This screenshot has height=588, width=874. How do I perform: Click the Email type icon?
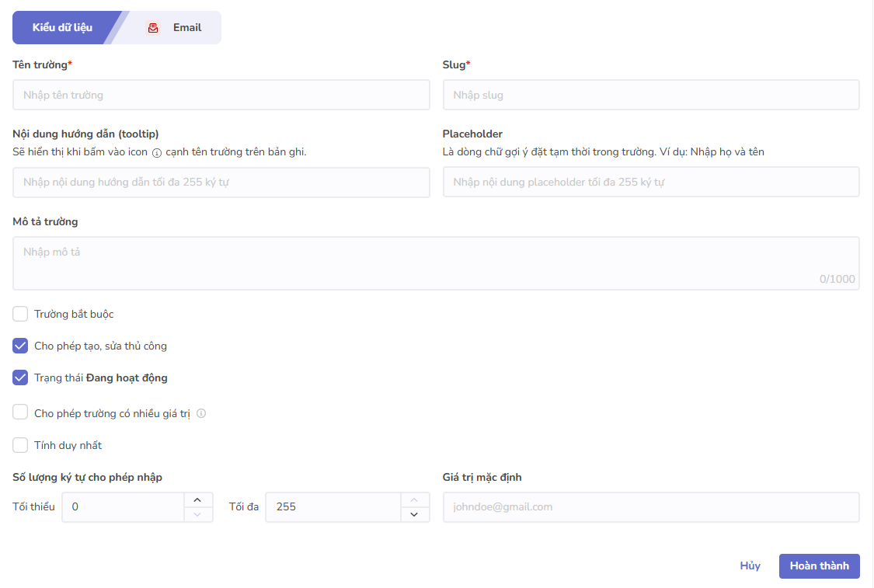point(153,28)
